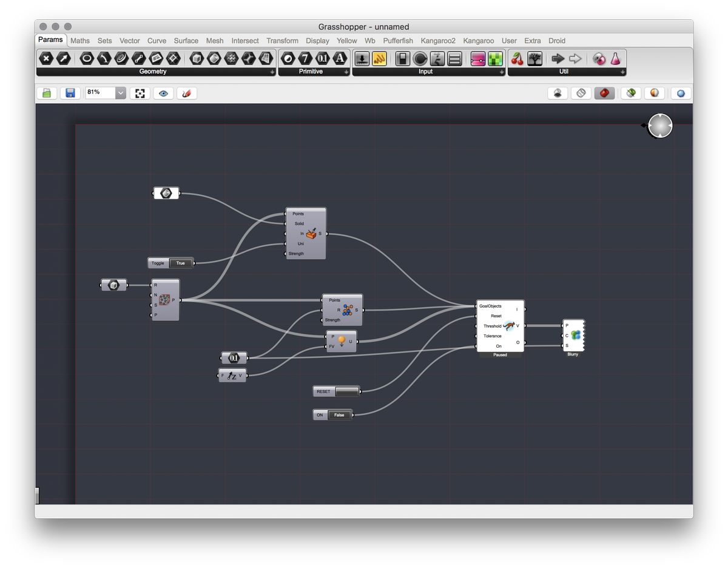Select the Text parameter icon (A)
The image size is (728, 568).
click(x=340, y=58)
